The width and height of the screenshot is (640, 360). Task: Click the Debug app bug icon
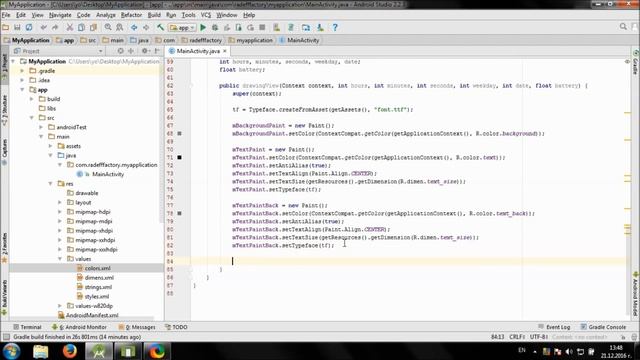point(215,27)
